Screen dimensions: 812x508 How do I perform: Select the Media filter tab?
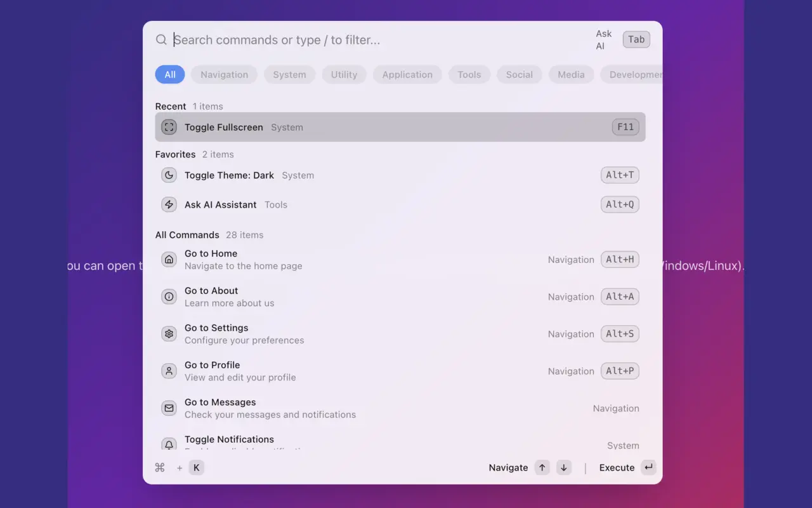click(x=572, y=74)
